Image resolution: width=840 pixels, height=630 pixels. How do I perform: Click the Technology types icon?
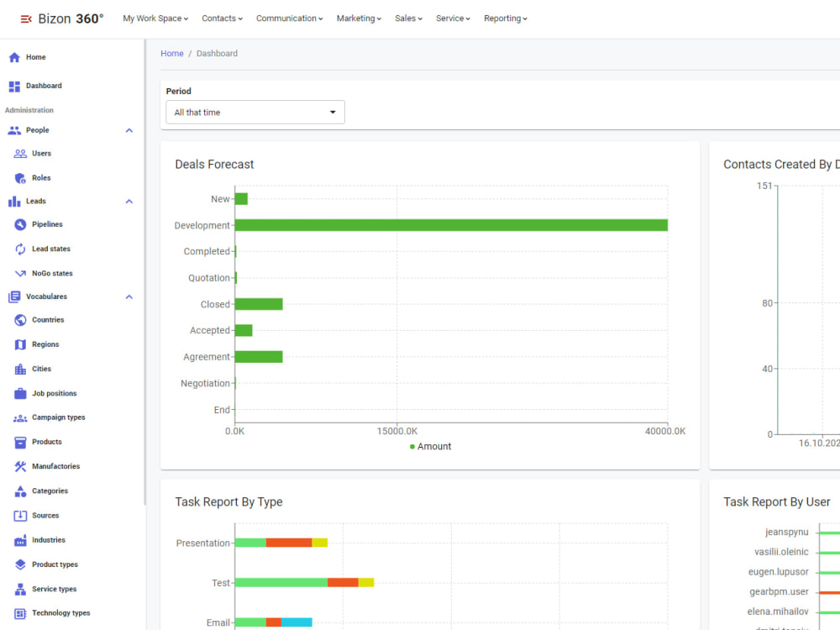(20, 613)
